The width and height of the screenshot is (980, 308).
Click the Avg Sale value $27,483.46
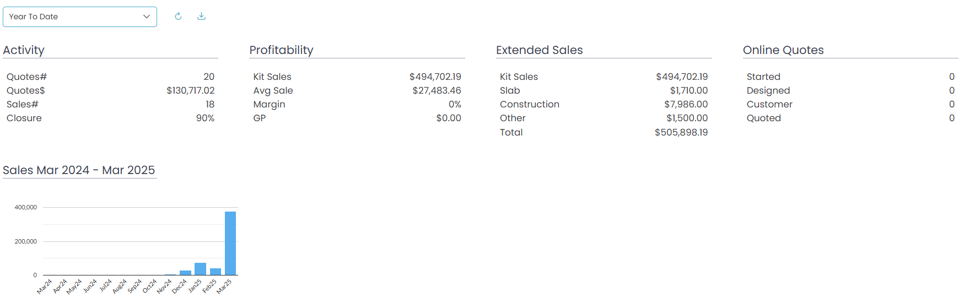tap(437, 90)
